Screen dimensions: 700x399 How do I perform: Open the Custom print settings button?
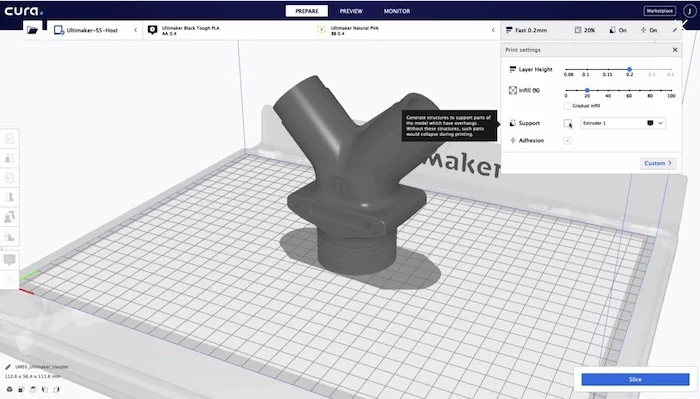pos(658,163)
